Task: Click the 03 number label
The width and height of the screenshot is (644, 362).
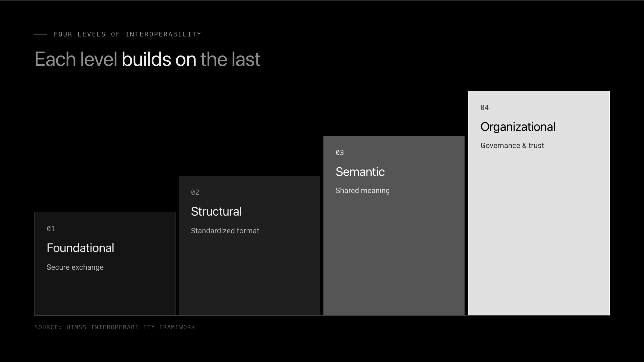Action: pos(340,153)
